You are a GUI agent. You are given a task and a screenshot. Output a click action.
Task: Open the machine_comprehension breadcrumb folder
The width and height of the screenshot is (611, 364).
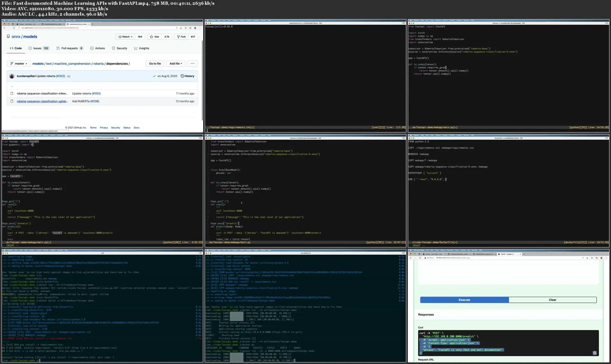pos(72,64)
